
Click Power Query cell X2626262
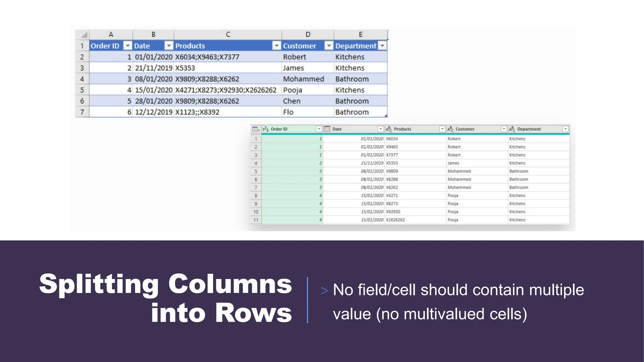[415, 220]
